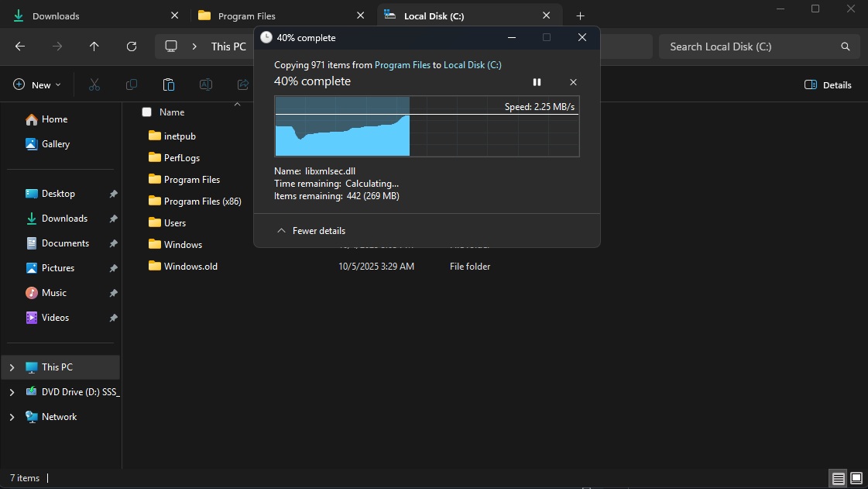The image size is (868, 489).
Task: Cancel the copy with the dialog X button
Action: (573, 82)
